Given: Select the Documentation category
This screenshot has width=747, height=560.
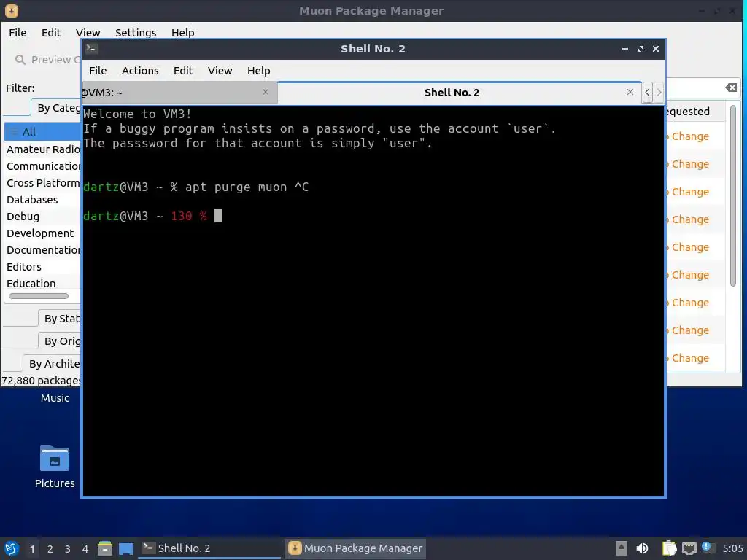Looking at the screenshot, I should point(43,250).
